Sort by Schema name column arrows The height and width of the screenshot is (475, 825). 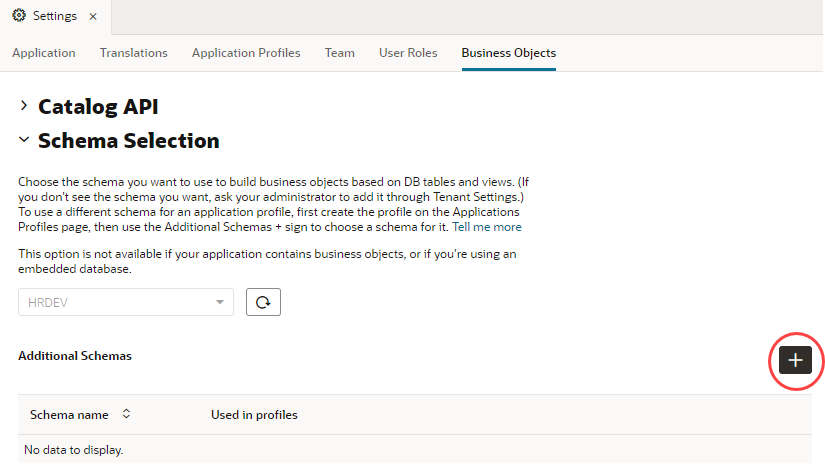click(127, 414)
